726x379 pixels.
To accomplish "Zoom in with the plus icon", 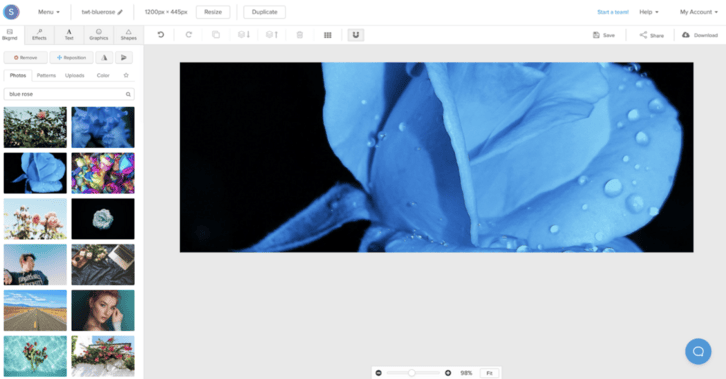I will [448, 373].
